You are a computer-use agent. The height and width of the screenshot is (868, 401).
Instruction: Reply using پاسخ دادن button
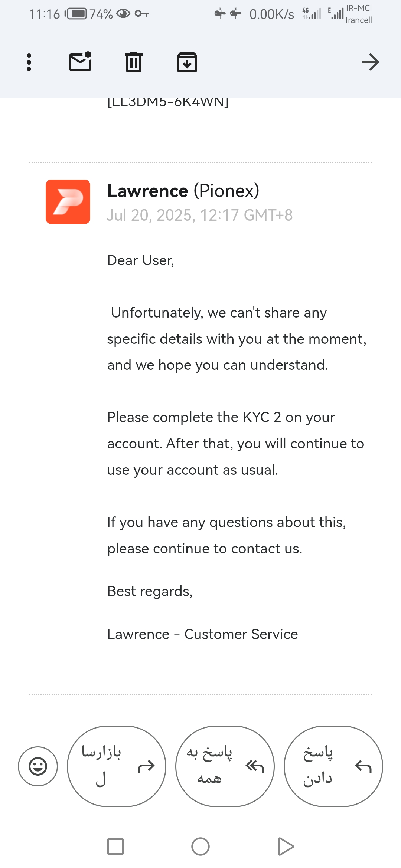333,766
